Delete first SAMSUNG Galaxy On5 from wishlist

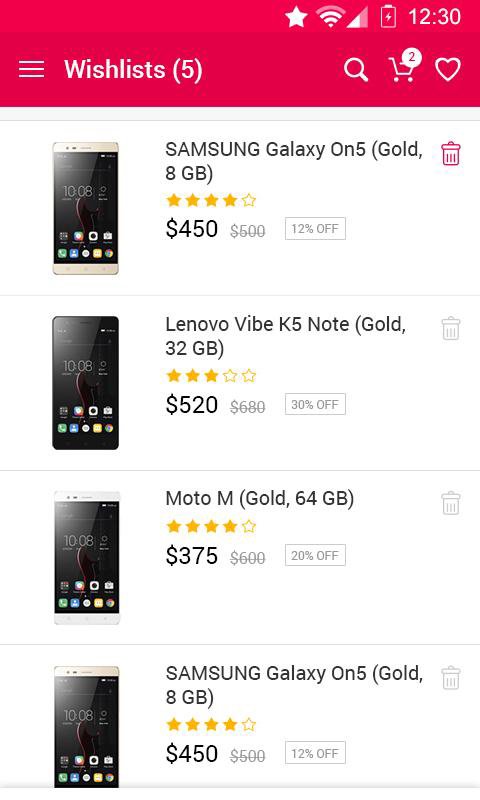pyautogui.click(x=450, y=154)
